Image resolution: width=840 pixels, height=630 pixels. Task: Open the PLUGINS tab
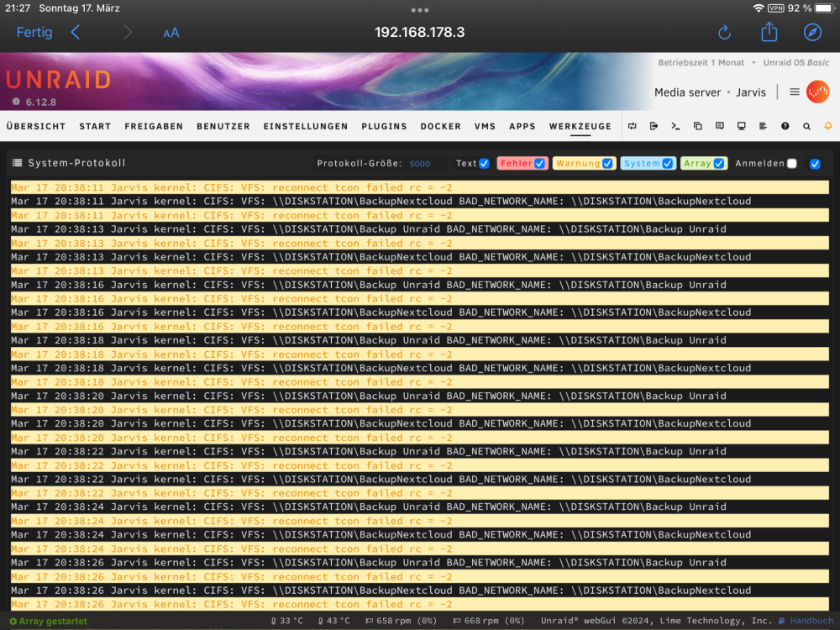[384, 127]
